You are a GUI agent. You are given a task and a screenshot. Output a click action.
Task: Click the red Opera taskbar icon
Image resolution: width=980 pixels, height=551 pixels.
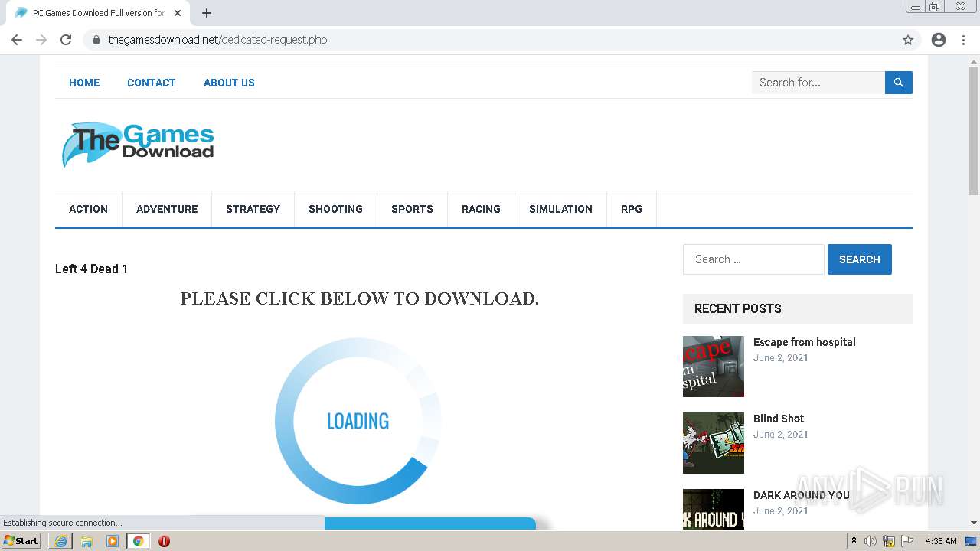pyautogui.click(x=164, y=541)
